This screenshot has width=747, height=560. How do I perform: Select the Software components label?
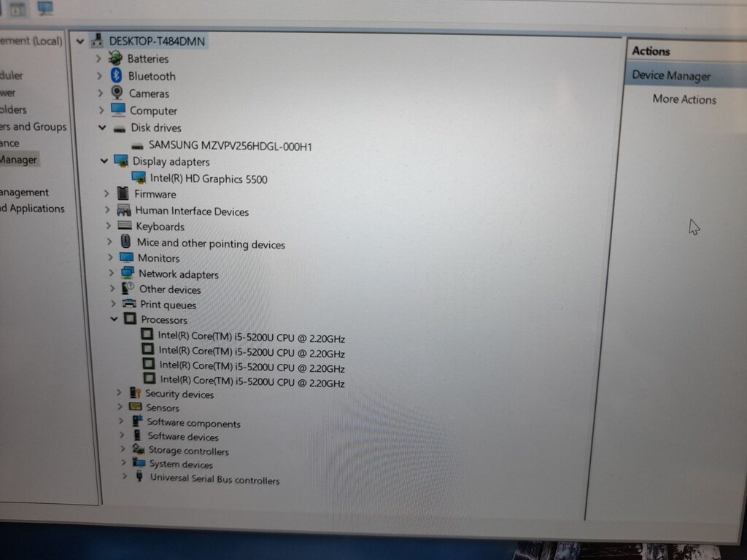pyautogui.click(x=194, y=422)
